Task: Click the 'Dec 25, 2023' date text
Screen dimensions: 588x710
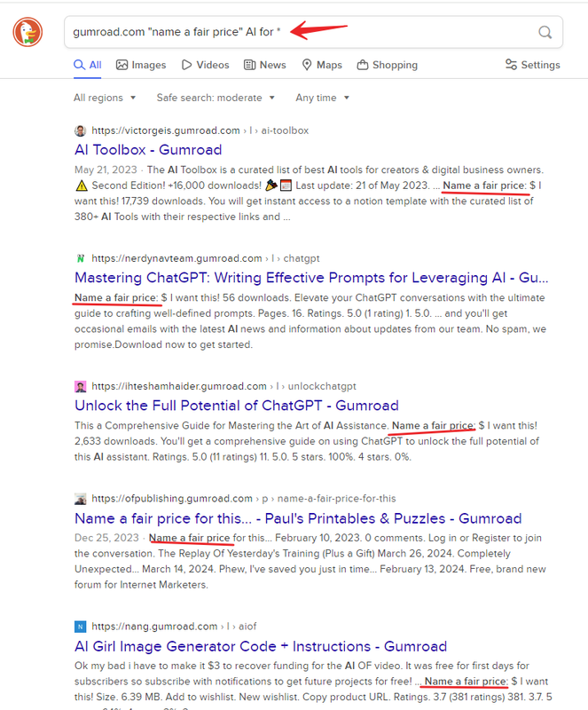Action: [x=106, y=538]
